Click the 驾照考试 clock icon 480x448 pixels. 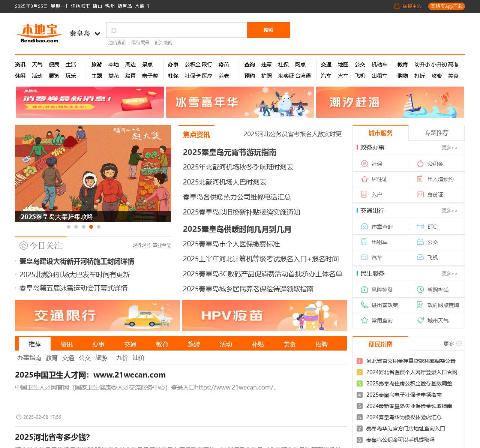coord(420,290)
